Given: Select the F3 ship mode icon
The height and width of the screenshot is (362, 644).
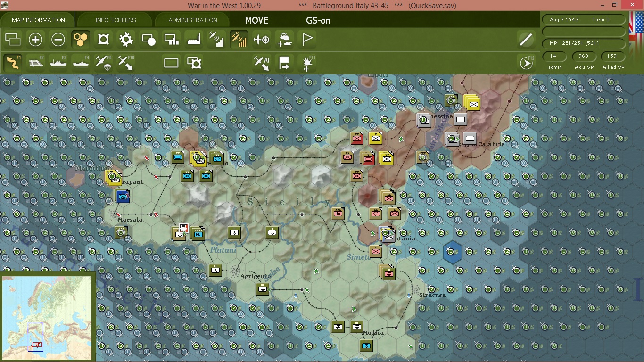Looking at the screenshot, I should coord(58,63).
